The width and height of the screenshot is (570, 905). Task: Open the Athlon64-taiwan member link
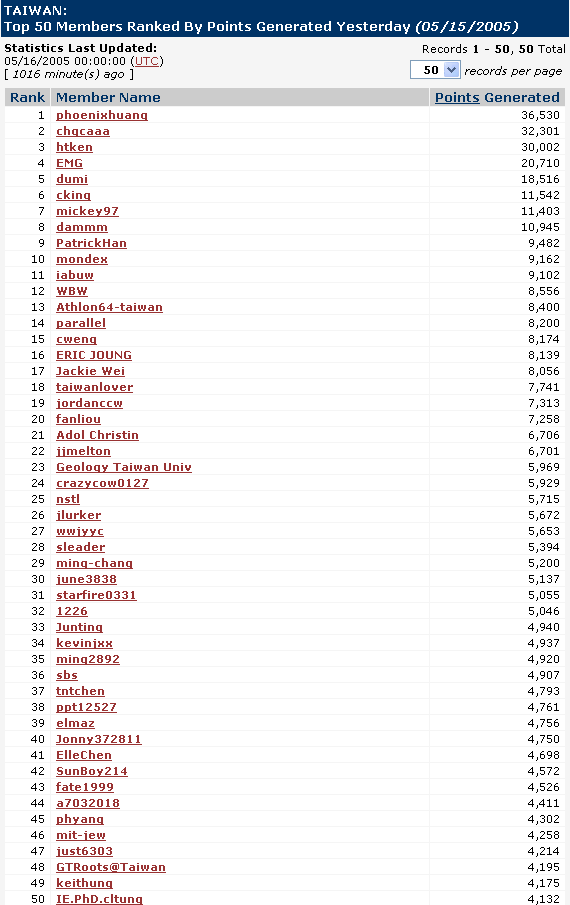pos(109,307)
